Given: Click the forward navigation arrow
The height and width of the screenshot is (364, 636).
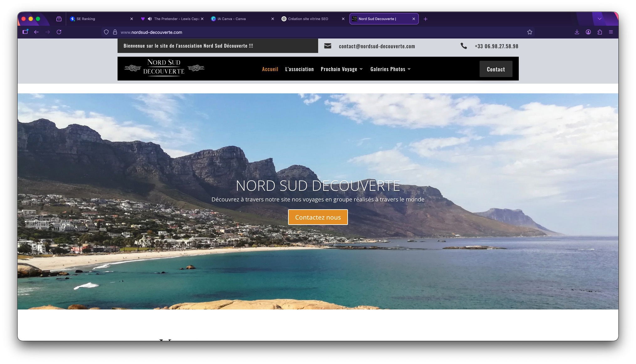Looking at the screenshot, I should coord(48,32).
